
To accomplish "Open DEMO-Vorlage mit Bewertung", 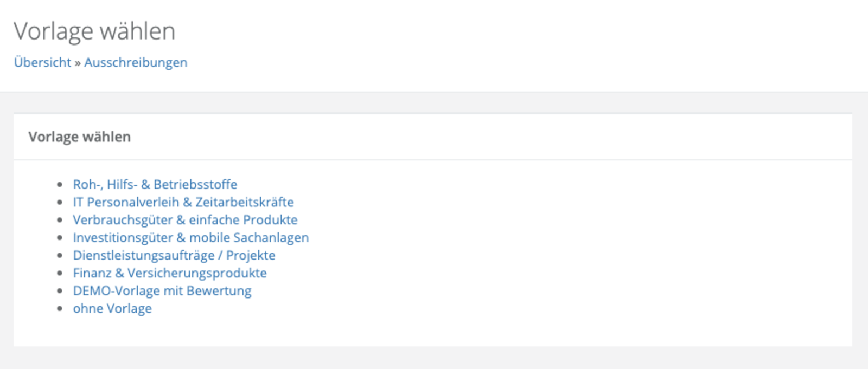I will pyautogui.click(x=162, y=291).
